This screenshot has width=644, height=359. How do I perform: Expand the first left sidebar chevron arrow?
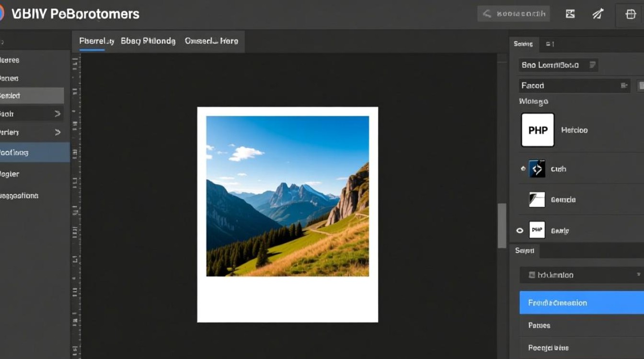click(57, 114)
